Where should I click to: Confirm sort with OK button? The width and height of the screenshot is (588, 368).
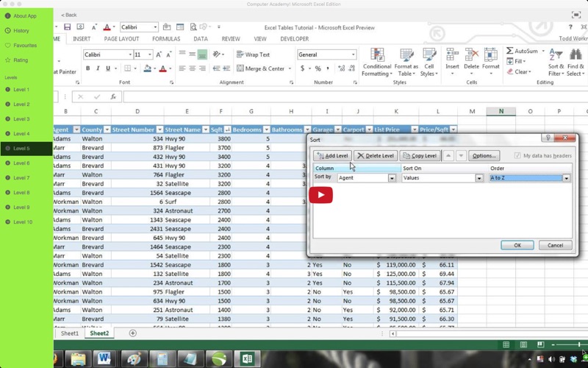[x=517, y=245]
